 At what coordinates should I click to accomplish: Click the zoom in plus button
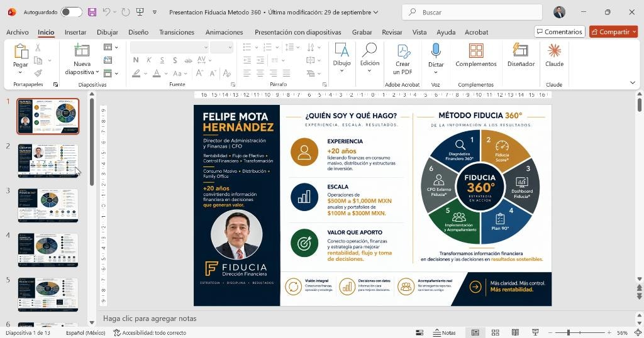click(x=609, y=333)
